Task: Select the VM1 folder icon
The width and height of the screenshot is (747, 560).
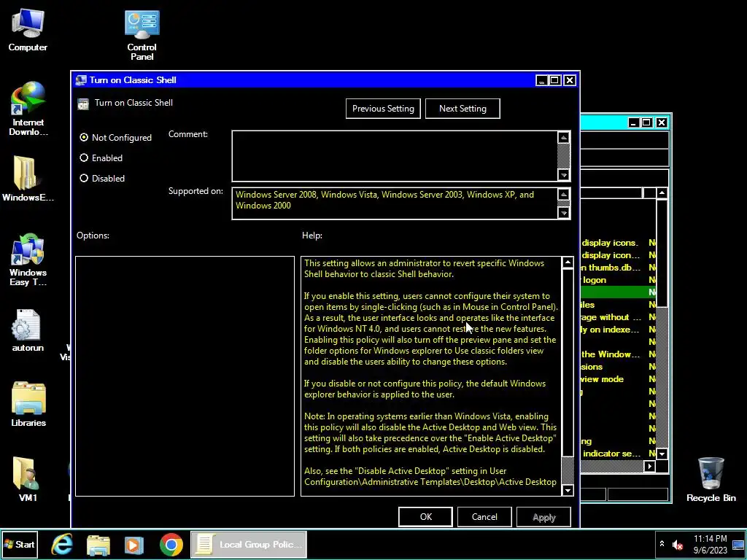Action: coord(28,479)
